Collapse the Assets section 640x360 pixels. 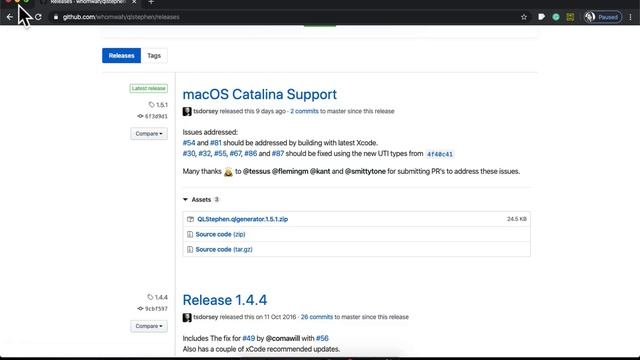[201, 200]
